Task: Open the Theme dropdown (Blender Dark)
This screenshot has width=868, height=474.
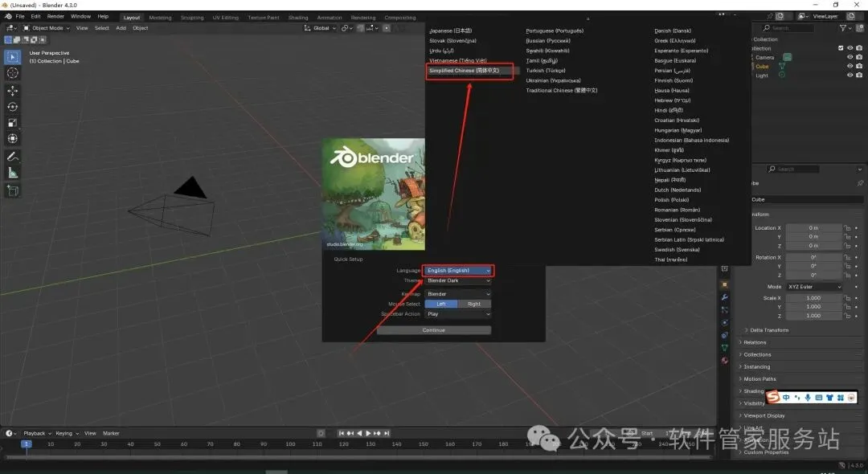Action: 458,280
